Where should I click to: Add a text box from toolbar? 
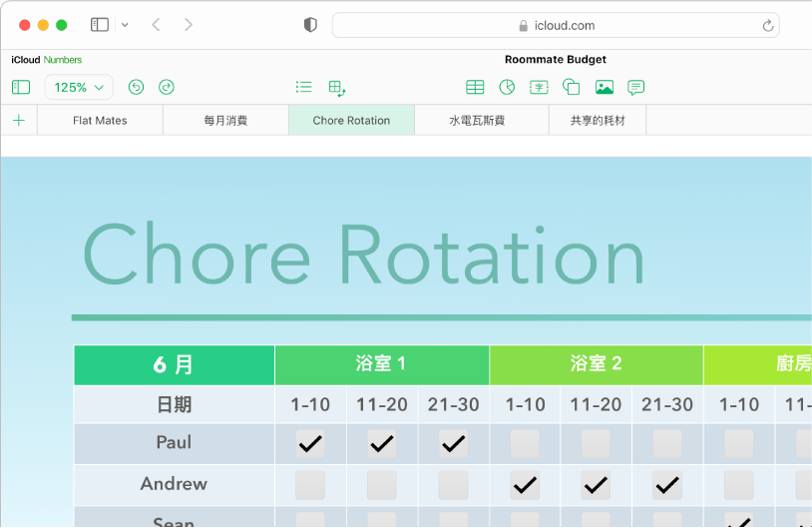tap(539, 88)
